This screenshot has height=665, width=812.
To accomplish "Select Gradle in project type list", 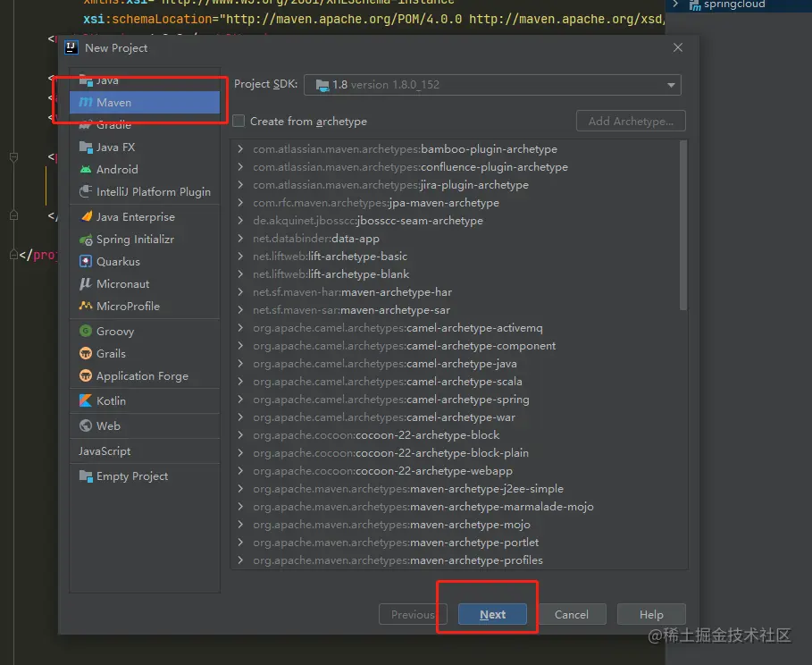I will tap(145, 125).
